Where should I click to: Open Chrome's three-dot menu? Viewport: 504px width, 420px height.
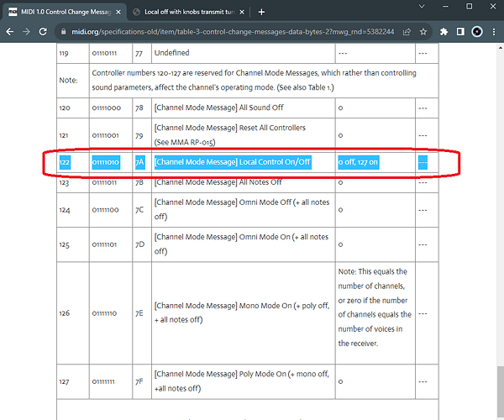point(494,31)
